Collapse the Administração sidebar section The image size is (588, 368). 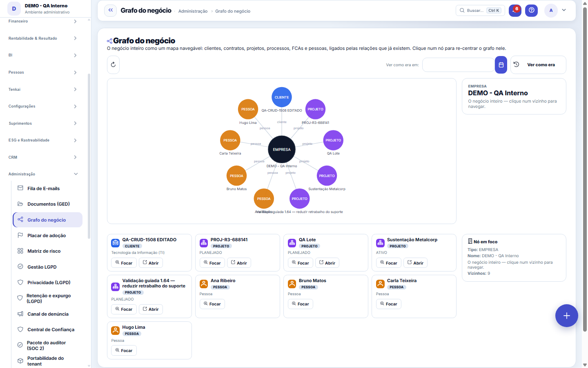(x=42, y=174)
